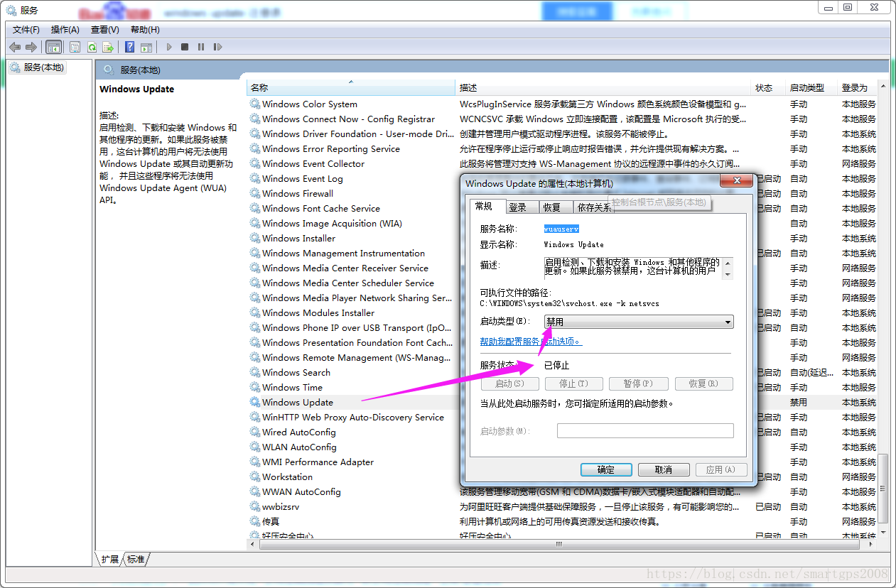
Task: Toggle the show/hide console tree icon
Action: (53, 47)
